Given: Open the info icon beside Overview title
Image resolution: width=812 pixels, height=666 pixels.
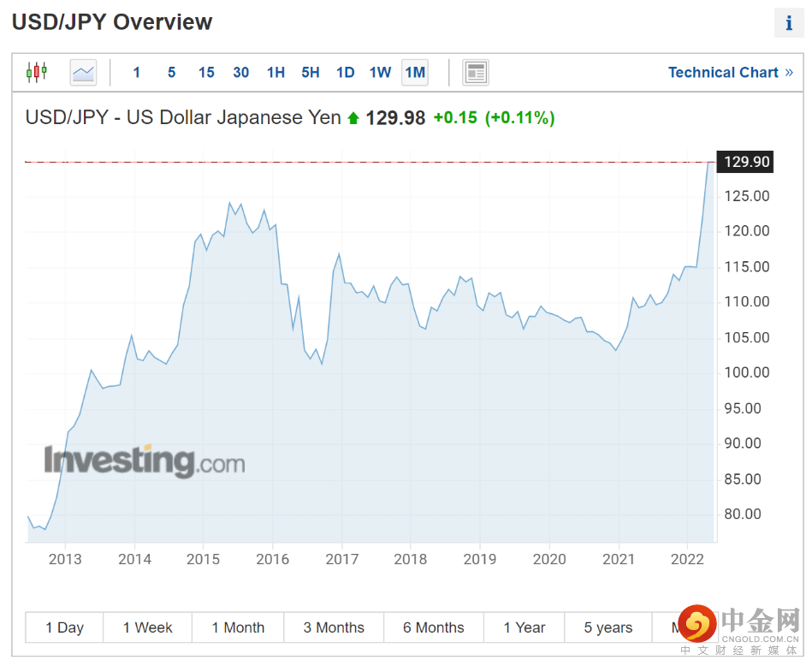Looking at the screenshot, I should [789, 23].
